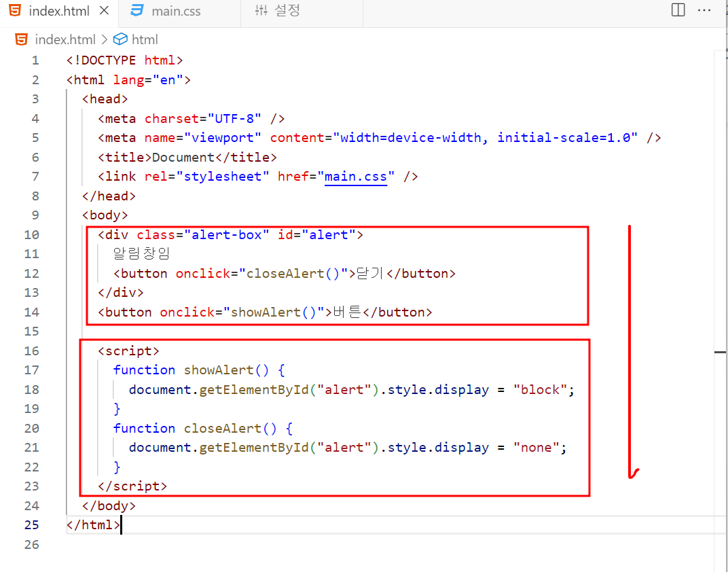Select the index.html editor tab

pos(59,11)
